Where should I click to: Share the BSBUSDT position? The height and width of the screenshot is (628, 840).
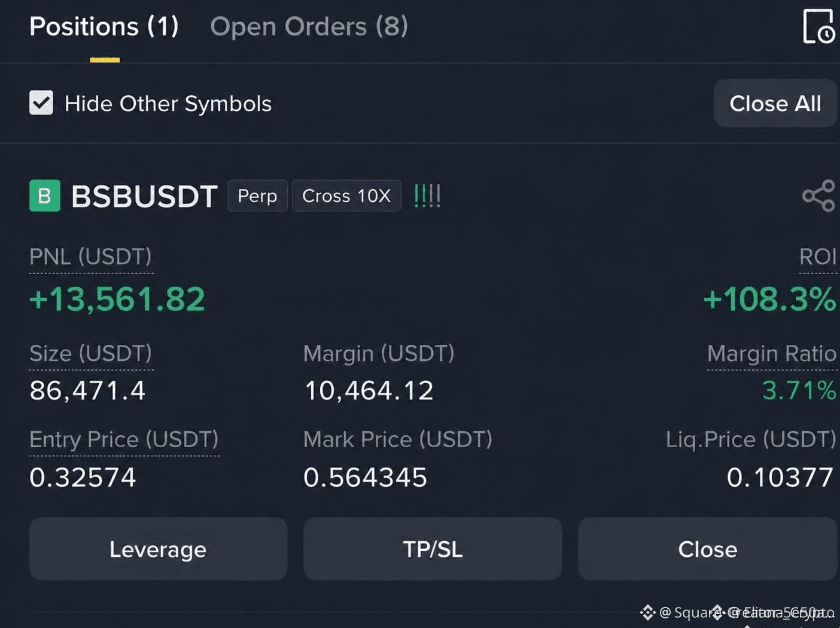point(818,196)
